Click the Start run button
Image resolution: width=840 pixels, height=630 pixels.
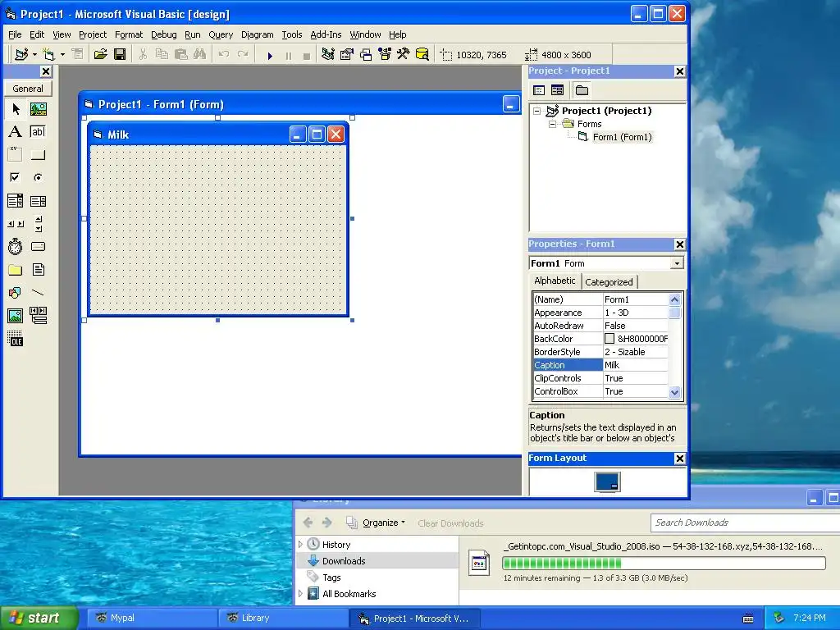point(270,55)
